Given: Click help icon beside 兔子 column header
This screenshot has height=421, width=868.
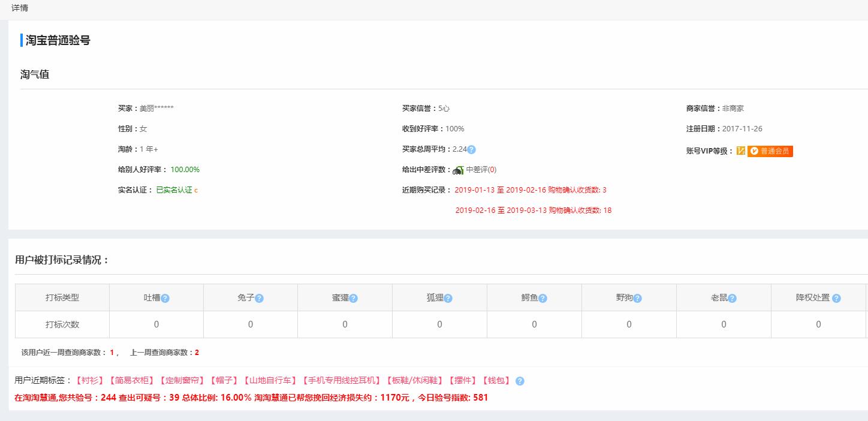Looking at the screenshot, I should tap(260, 298).
